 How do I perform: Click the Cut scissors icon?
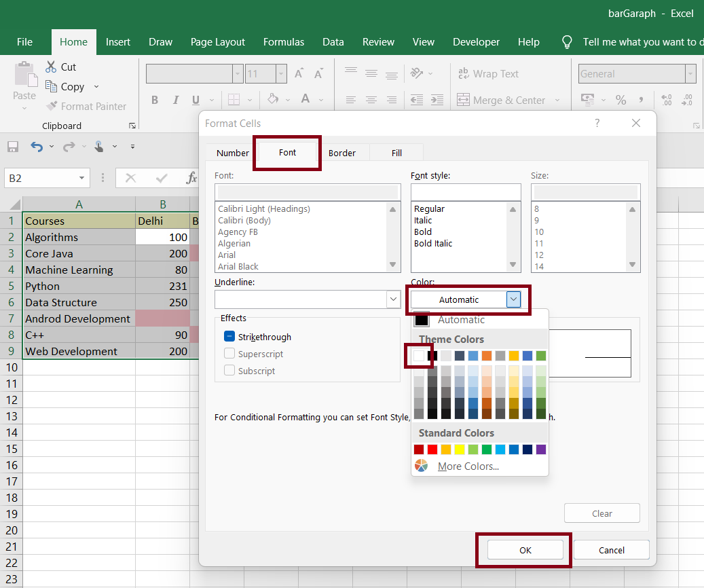point(51,67)
